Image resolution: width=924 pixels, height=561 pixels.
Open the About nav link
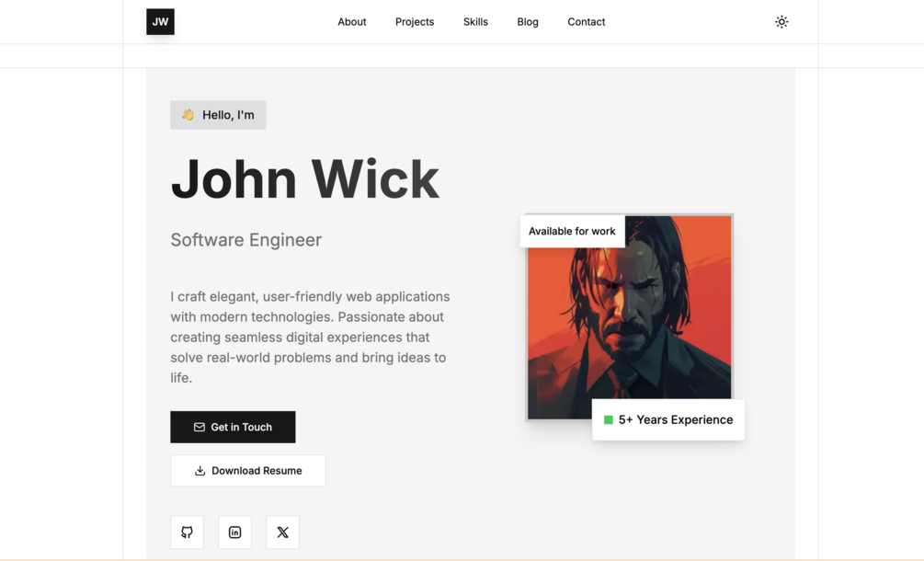click(352, 22)
